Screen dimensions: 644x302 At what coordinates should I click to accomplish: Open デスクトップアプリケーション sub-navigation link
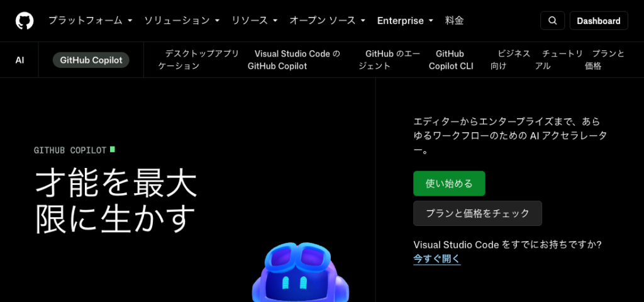tap(199, 60)
